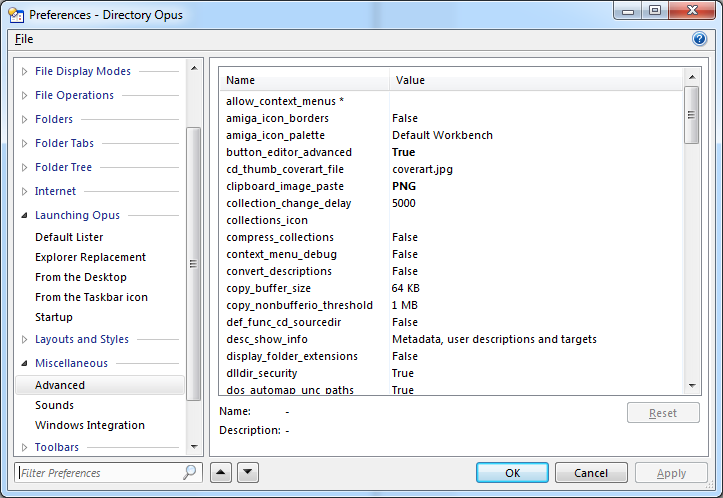
Task: Select the From the Desktop page
Action: [81, 277]
